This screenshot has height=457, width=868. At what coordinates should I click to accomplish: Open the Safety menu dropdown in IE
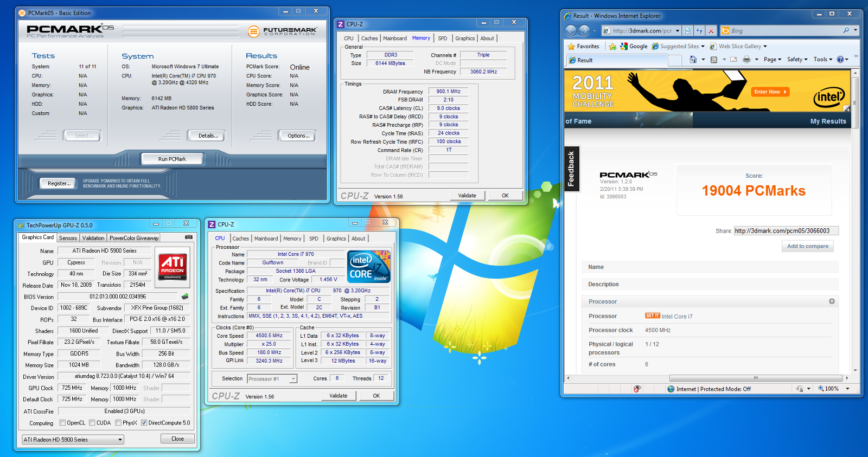pyautogui.click(x=797, y=60)
